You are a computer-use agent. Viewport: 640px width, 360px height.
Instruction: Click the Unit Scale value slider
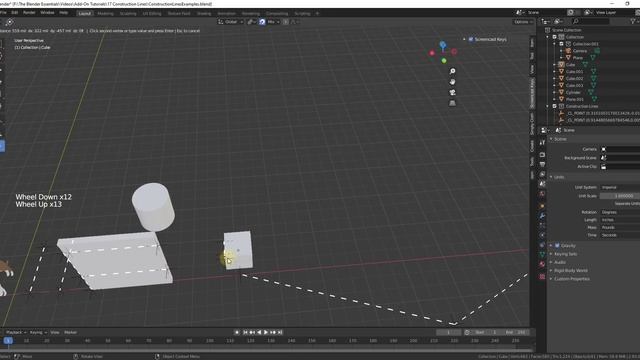click(620, 196)
